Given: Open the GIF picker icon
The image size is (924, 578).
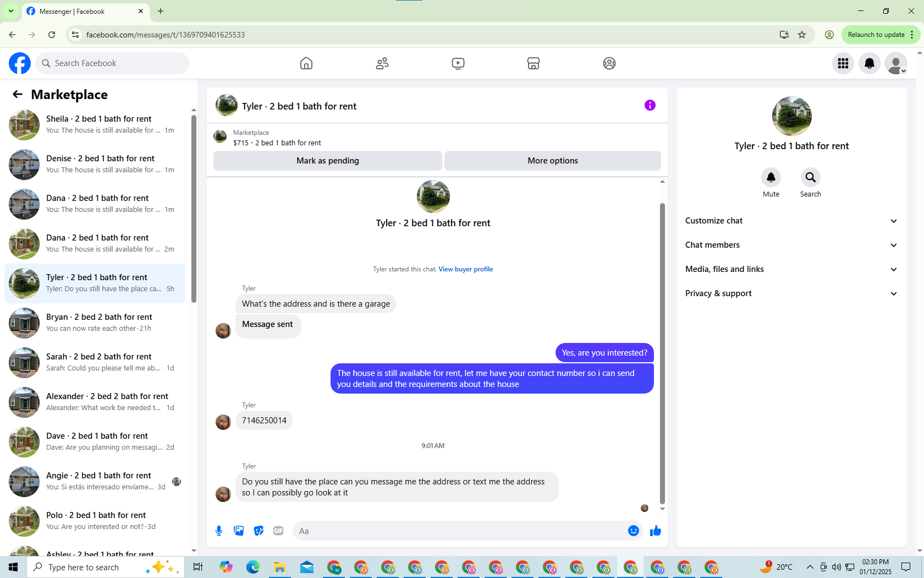Looking at the screenshot, I should pyautogui.click(x=278, y=531).
